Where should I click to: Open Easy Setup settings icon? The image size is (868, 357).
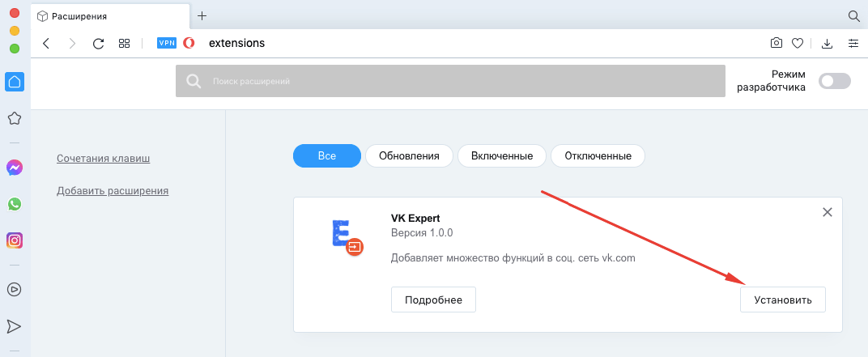pyautogui.click(x=853, y=44)
